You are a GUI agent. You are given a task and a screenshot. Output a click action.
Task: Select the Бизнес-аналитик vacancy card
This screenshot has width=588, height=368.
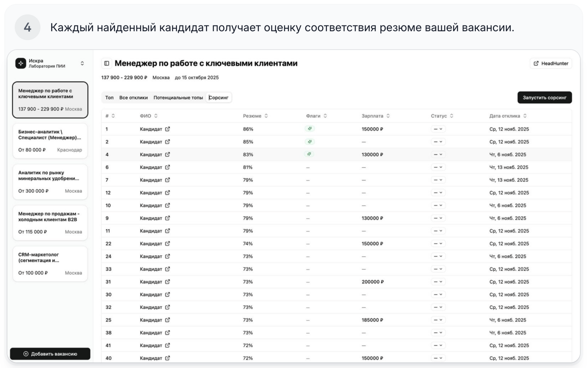[50, 141]
